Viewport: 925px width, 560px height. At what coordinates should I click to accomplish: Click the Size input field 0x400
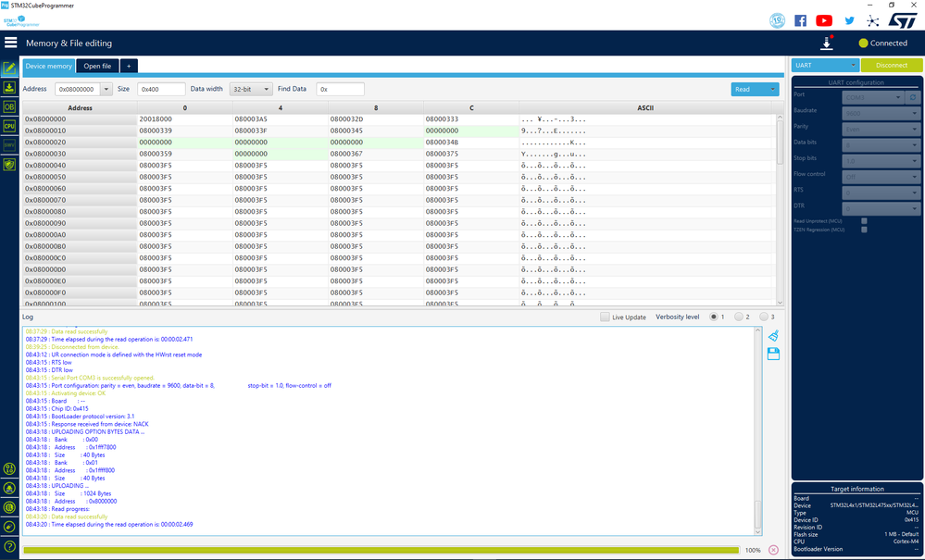(161, 89)
